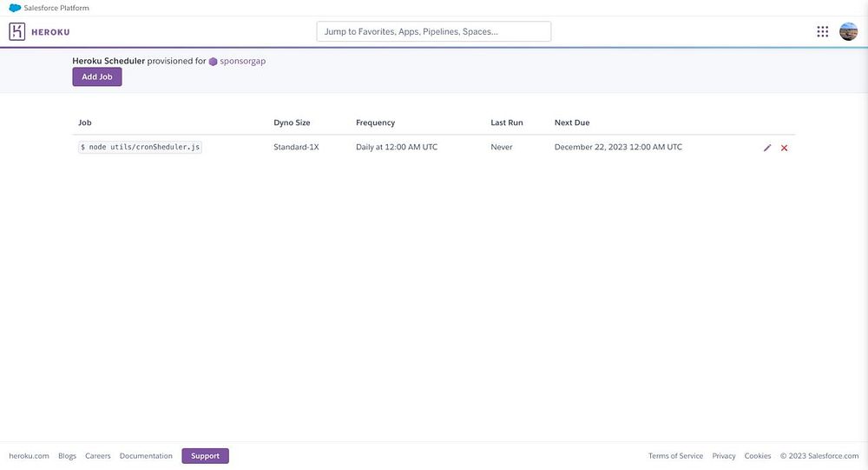Click the 'Never' last run cell
Screen dimensions: 868x470
[502, 147]
